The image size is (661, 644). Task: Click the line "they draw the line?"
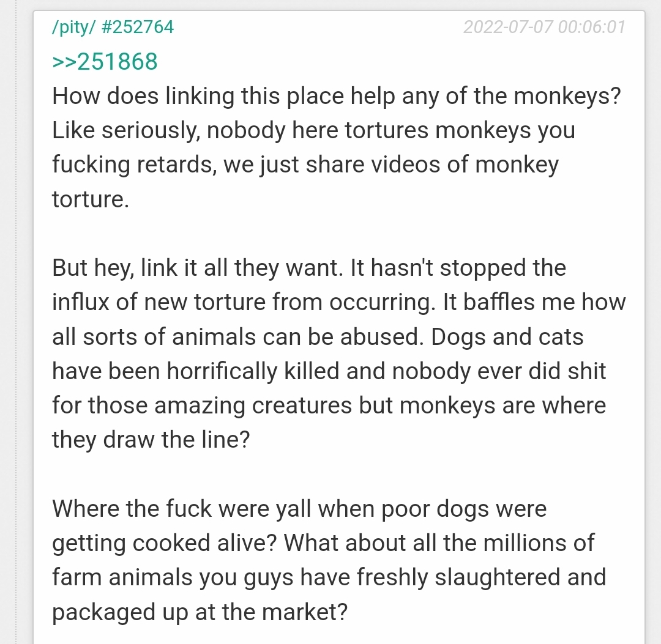pyautogui.click(x=151, y=440)
